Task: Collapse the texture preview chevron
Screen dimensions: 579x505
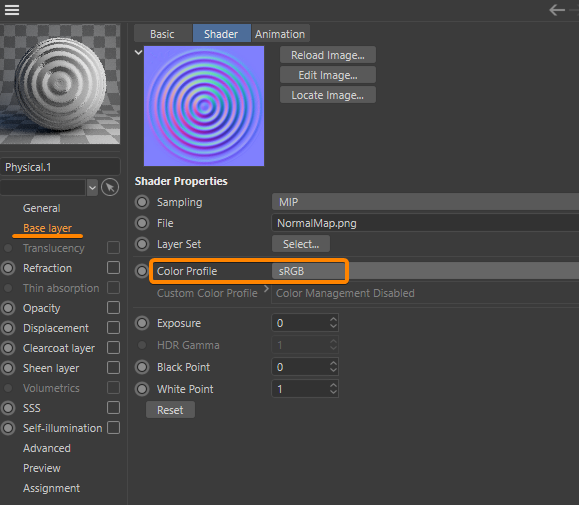Action: point(138,52)
